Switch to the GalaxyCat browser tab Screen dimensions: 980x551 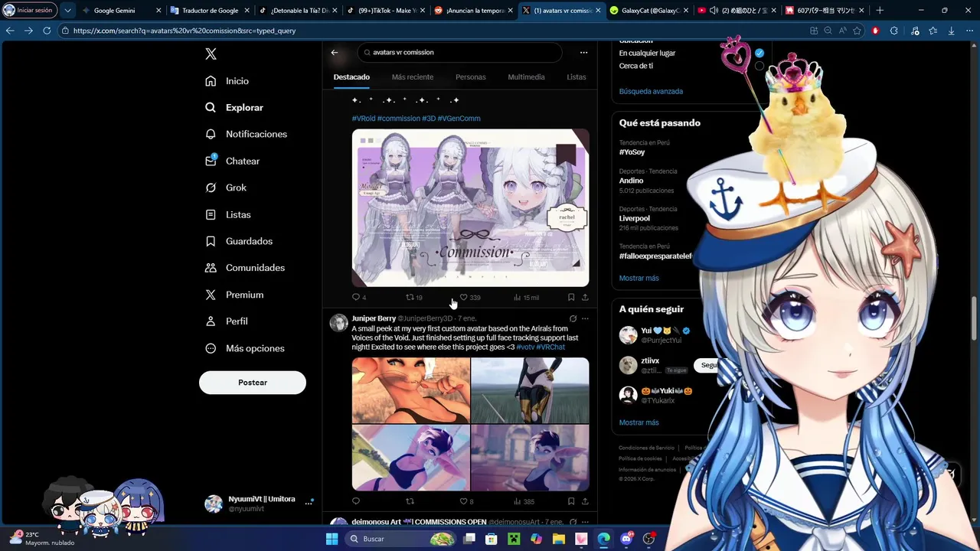[649, 11]
